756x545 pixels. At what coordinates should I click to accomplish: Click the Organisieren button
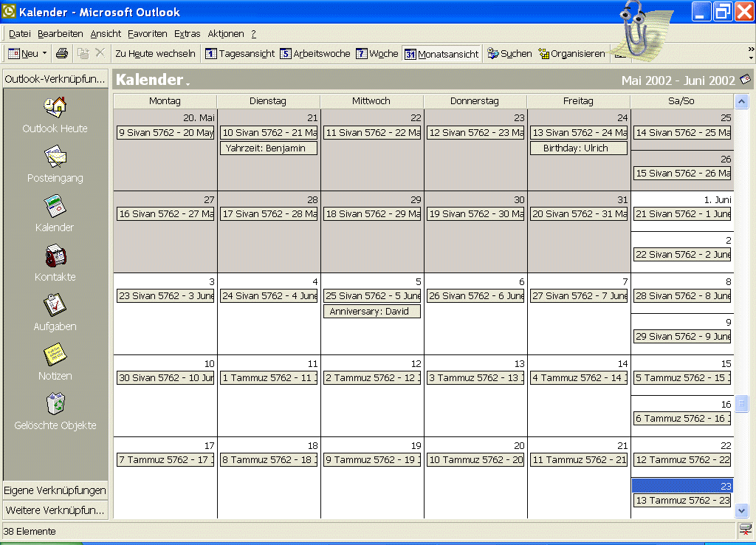coord(572,53)
